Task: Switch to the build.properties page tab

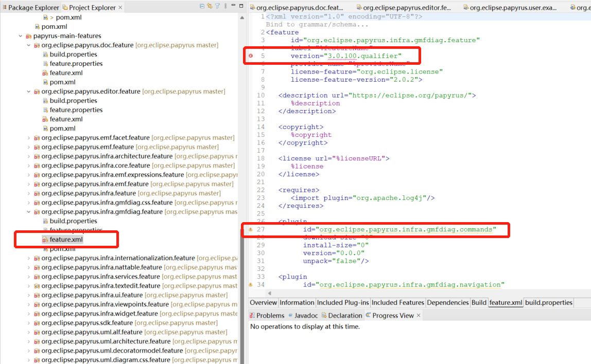Action: 548,303
